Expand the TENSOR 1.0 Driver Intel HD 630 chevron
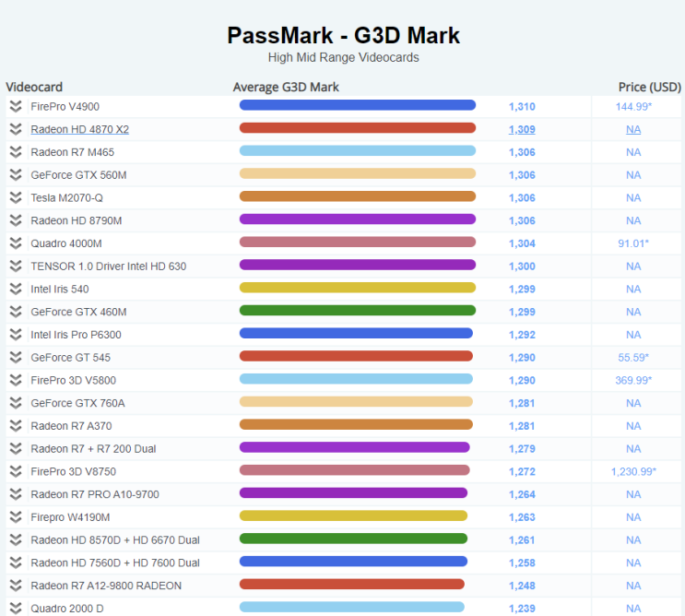Screen dimensions: 685x616 [x=16, y=267]
